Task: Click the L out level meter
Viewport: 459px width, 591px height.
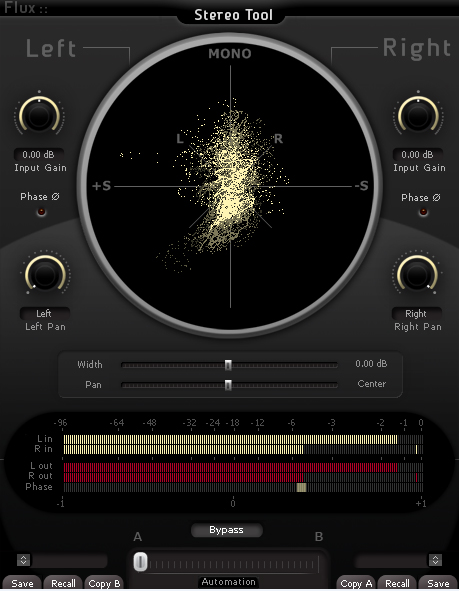Action: coord(243,467)
